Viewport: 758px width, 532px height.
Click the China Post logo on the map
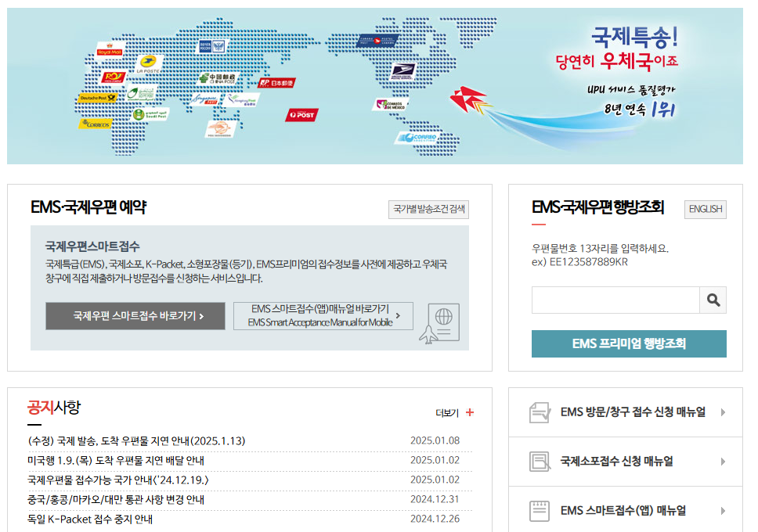point(218,78)
